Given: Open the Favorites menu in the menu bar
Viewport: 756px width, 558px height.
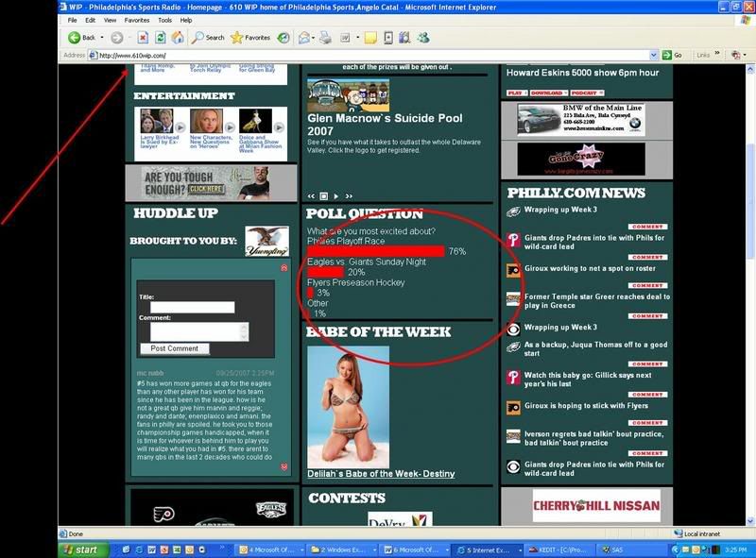Looking at the screenshot, I should point(137,20).
